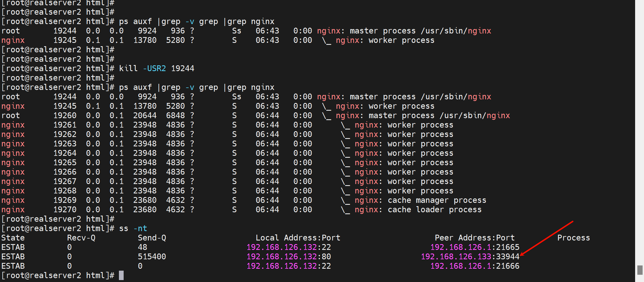Click the blinking cursor block at the last prompt
Screen dimensions: 644x282
[x=121, y=275]
